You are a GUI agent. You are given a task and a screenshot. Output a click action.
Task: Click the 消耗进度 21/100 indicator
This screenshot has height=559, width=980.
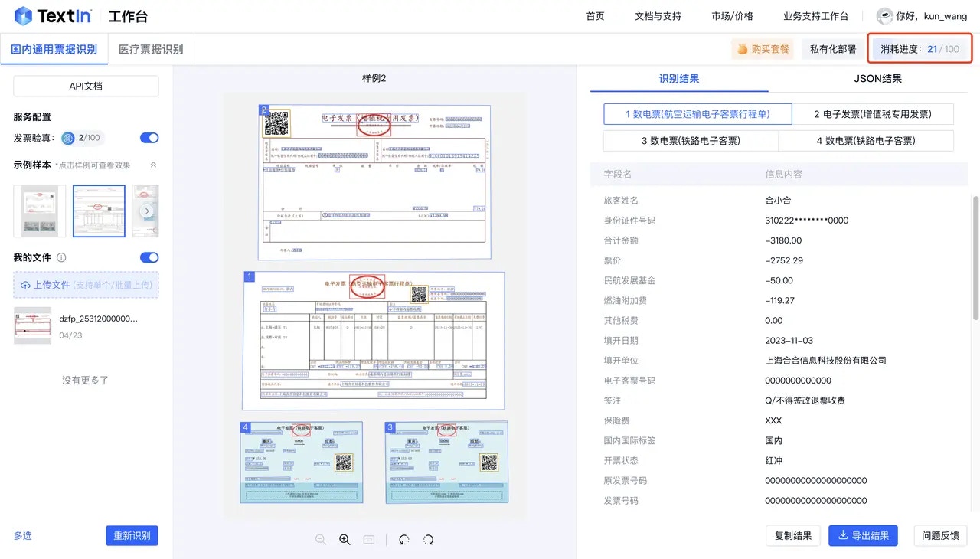tap(920, 49)
